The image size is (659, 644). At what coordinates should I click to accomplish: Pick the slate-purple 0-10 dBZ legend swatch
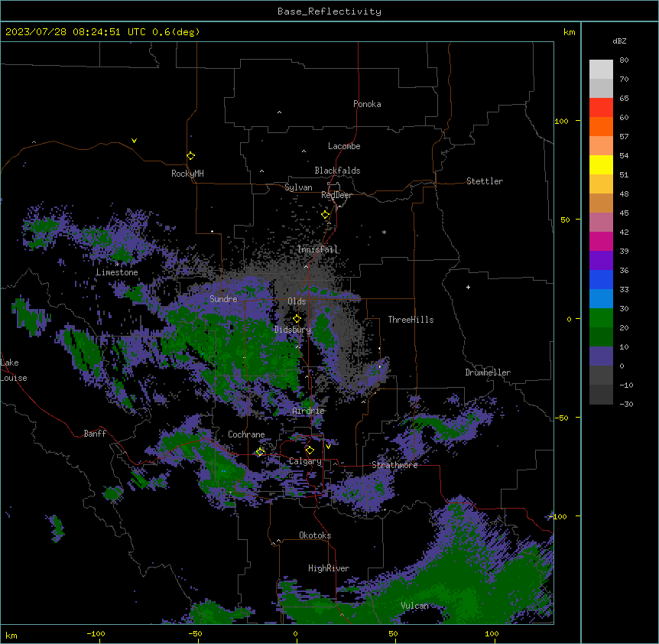pyautogui.click(x=601, y=356)
